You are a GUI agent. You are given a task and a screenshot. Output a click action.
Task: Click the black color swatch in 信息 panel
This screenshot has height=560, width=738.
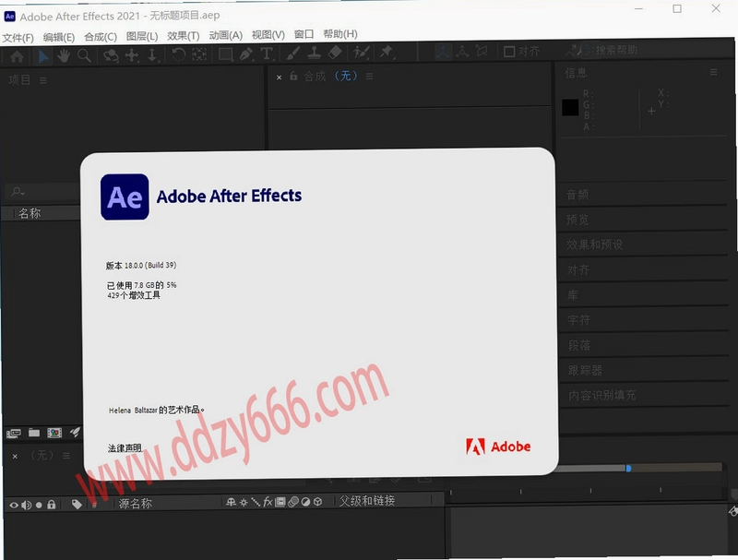click(x=570, y=107)
